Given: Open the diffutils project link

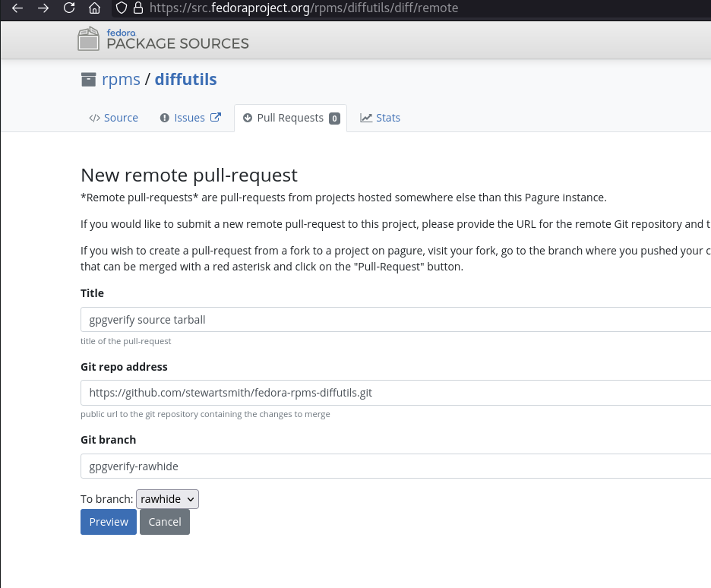Looking at the screenshot, I should (x=186, y=79).
